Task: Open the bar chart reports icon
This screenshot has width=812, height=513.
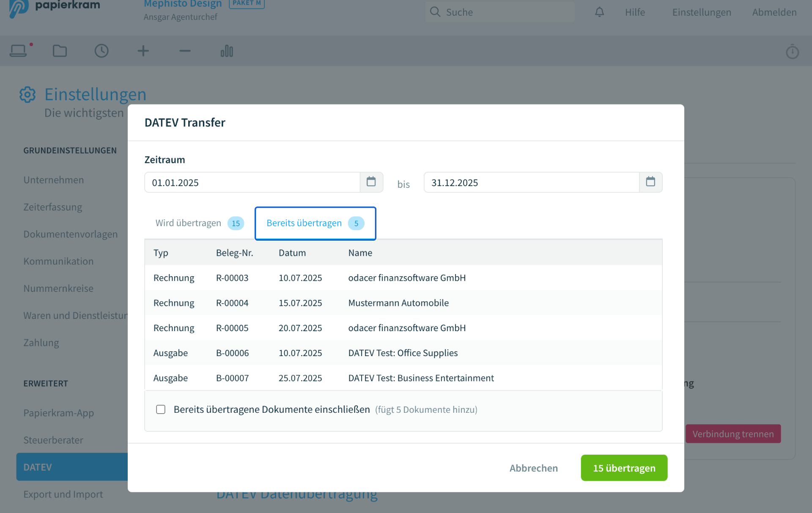Action: pyautogui.click(x=227, y=51)
